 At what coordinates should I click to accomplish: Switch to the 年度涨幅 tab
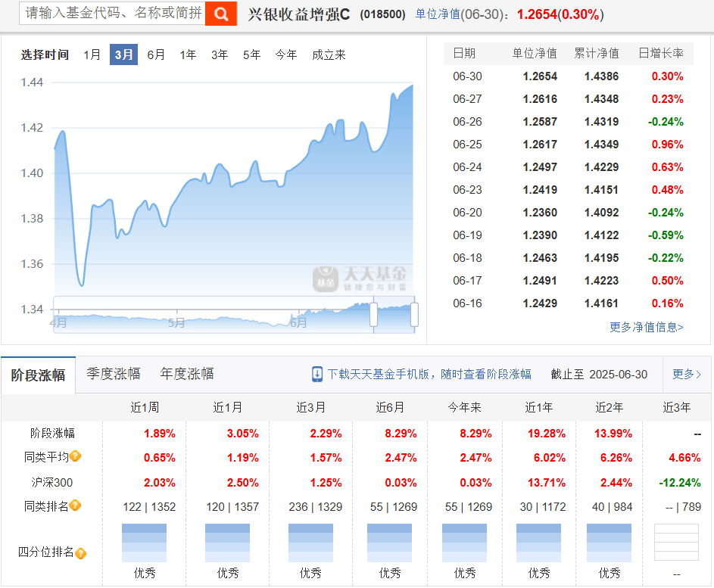(x=187, y=374)
